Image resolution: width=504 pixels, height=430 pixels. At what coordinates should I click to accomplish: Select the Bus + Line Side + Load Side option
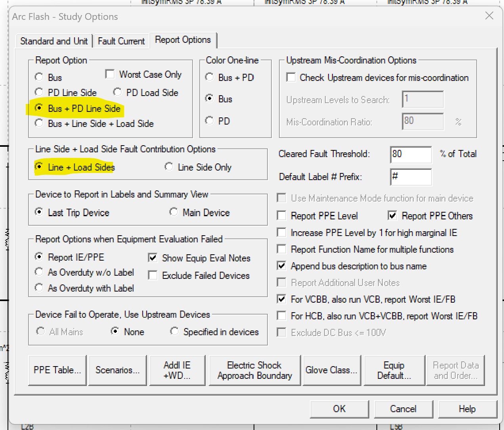(39, 123)
